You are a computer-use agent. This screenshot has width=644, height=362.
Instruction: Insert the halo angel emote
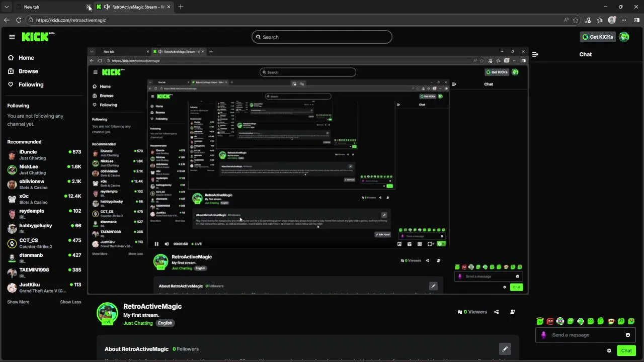(540, 321)
